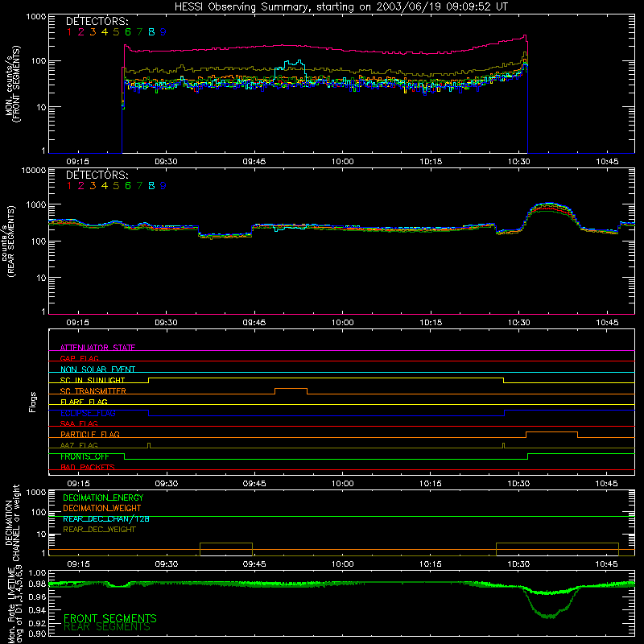Click the ECLIPSE_FLAG label

[x=88, y=413]
